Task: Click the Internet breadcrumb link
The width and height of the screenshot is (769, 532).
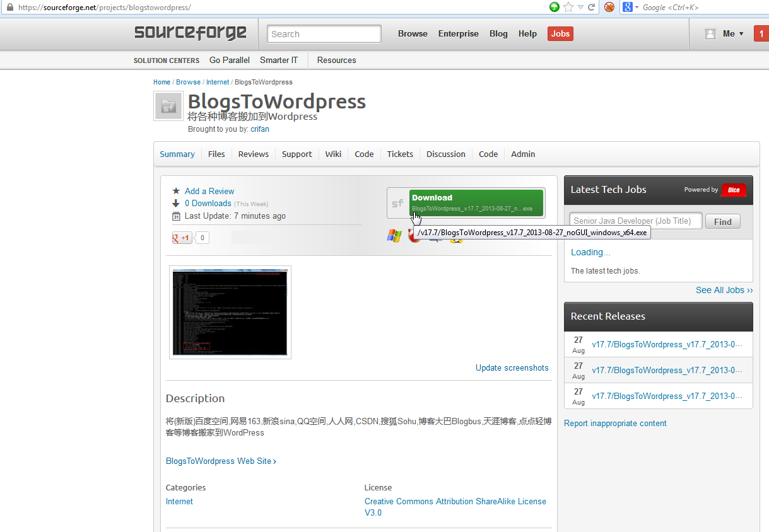Action: (218, 82)
